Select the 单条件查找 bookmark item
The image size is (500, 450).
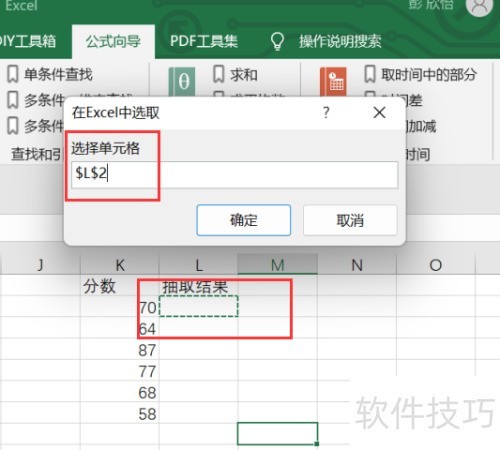(50, 74)
